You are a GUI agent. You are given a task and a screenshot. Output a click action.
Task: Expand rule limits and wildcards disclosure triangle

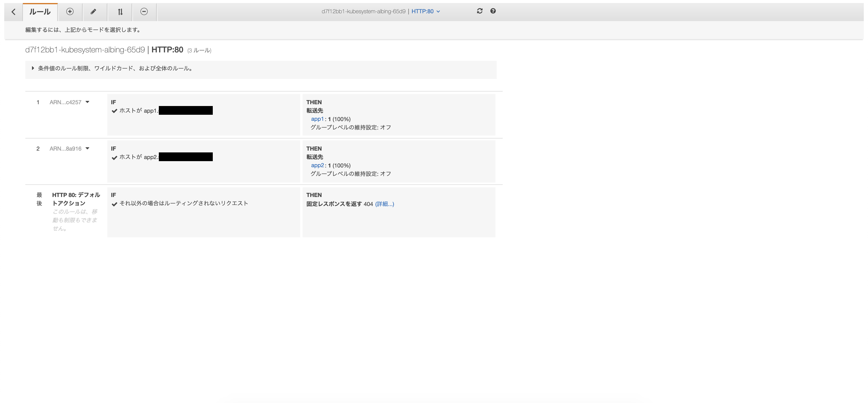(33, 68)
